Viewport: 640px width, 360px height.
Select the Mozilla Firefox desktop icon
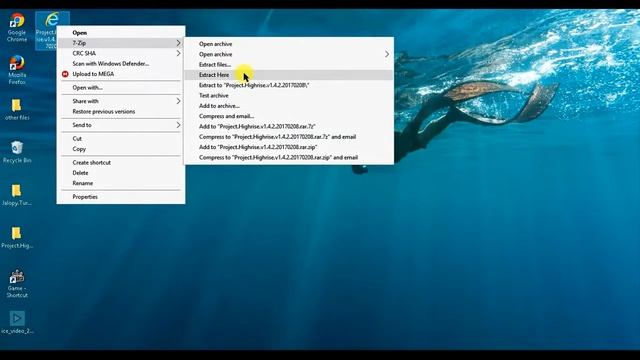[x=17, y=63]
